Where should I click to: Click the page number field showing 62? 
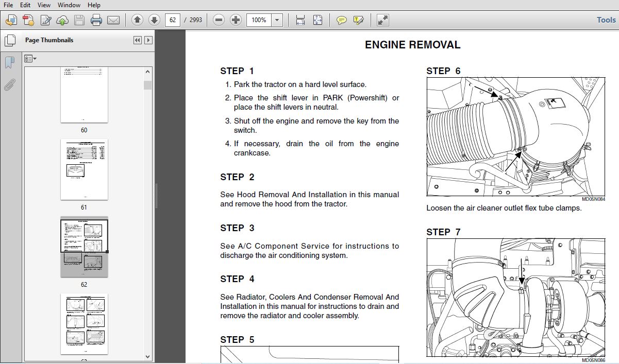coord(173,20)
